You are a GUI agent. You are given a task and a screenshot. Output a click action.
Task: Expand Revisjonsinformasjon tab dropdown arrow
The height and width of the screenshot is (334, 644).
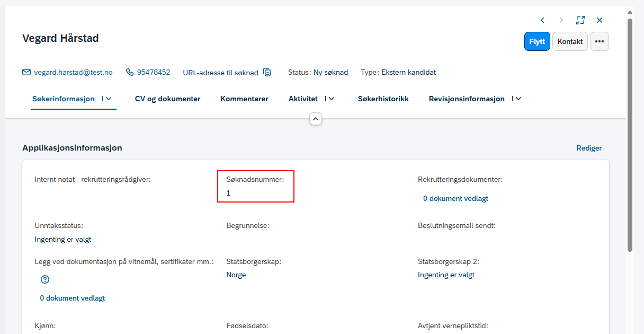point(518,99)
